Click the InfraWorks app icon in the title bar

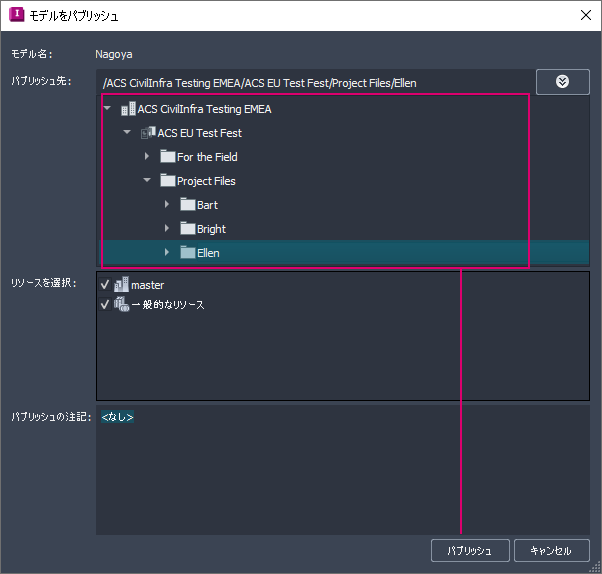(17, 15)
